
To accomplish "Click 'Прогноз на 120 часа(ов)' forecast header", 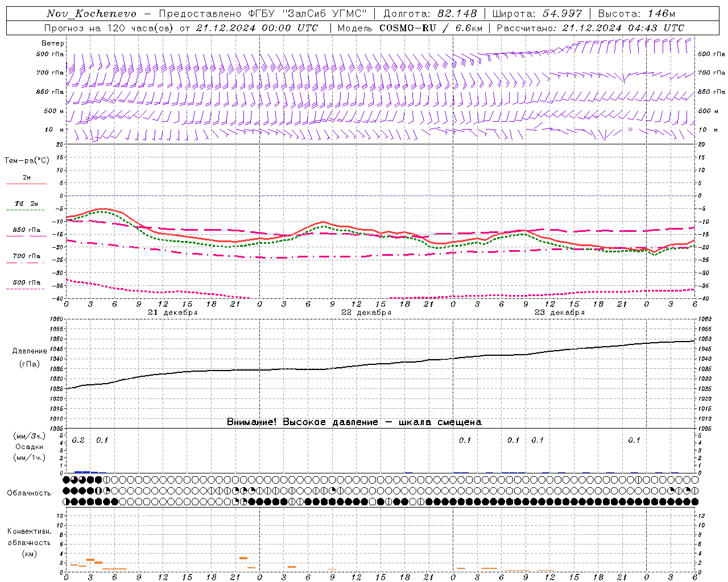I will (110, 28).
